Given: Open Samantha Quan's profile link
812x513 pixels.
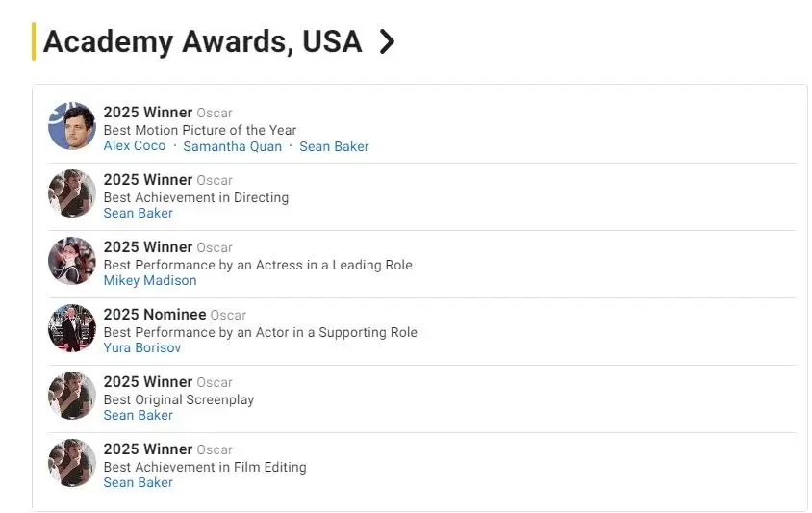Looking at the screenshot, I should coord(233,146).
